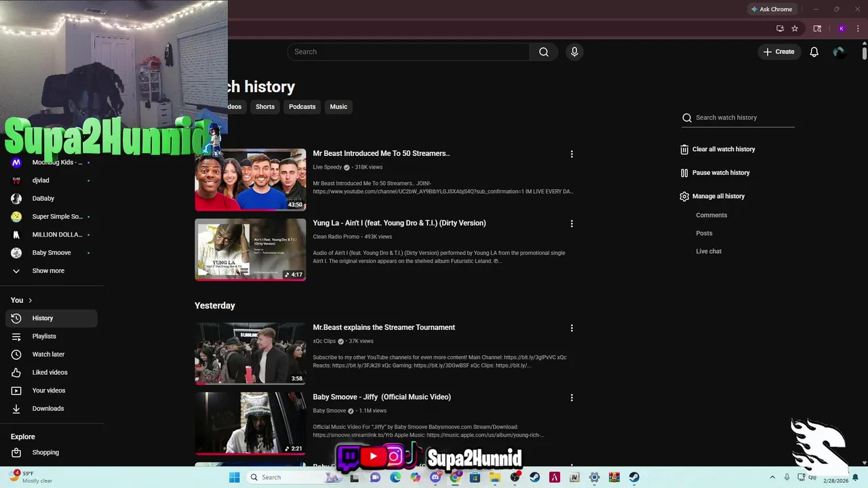Click the install app icon in address bar

(780, 28)
